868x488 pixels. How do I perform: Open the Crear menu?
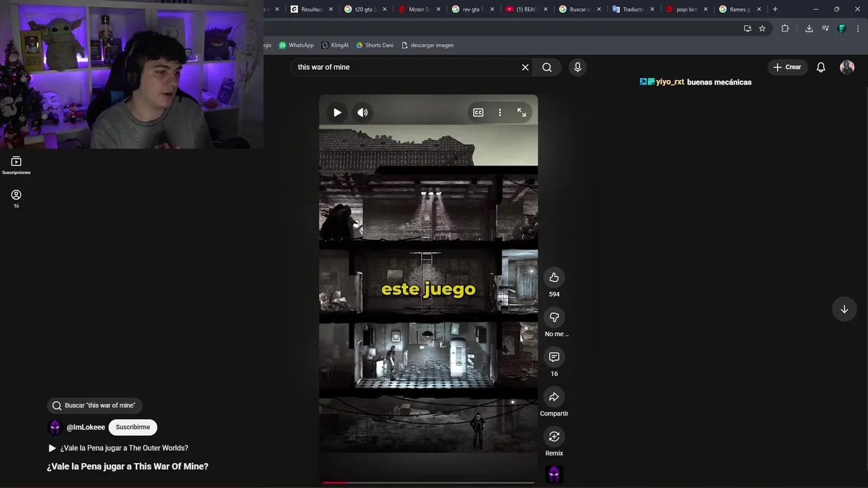click(x=787, y=67)
